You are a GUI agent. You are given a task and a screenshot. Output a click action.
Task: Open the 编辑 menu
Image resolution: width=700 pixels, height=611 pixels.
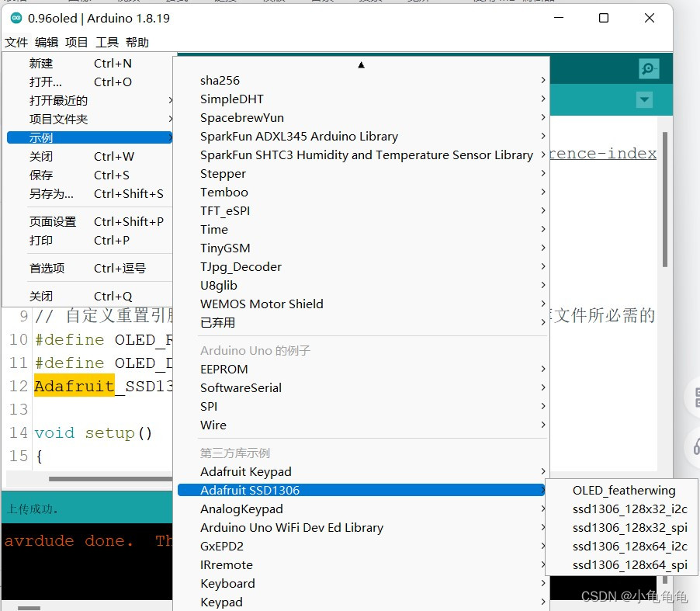pyautogui.click(x=47, y=43)
